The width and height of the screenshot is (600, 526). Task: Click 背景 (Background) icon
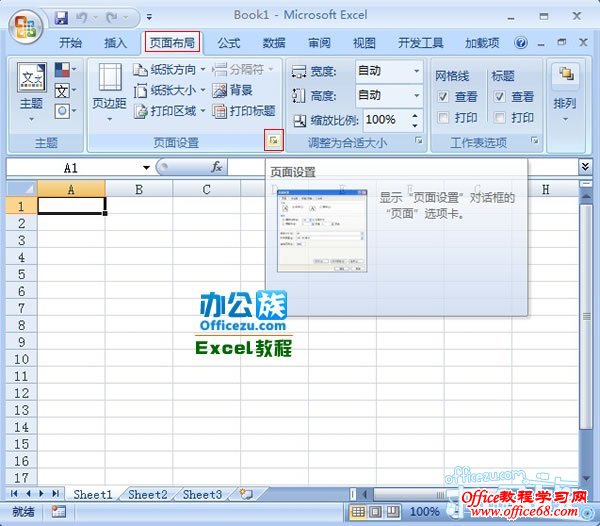220,90
